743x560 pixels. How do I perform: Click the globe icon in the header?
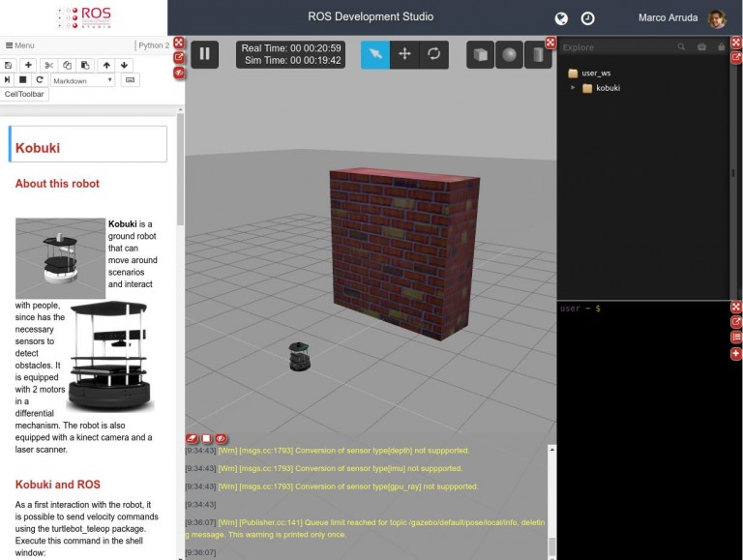coord(561,18)
